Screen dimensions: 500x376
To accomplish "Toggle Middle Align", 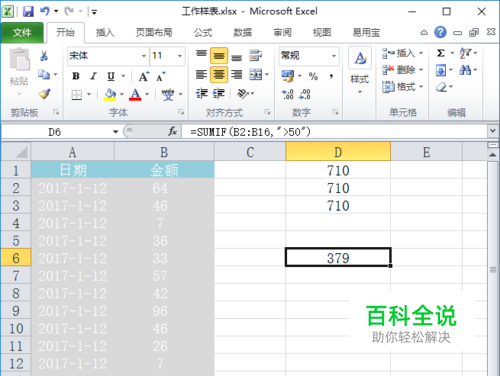I will click(219, 56).
